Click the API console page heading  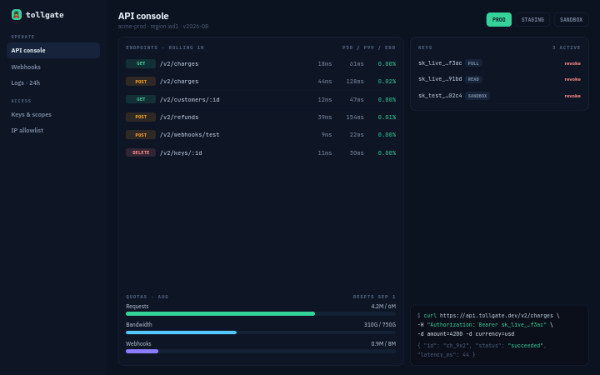143,16
